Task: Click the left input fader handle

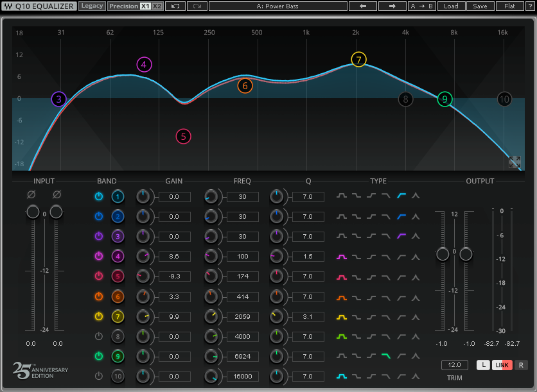Action: (33, 212)
